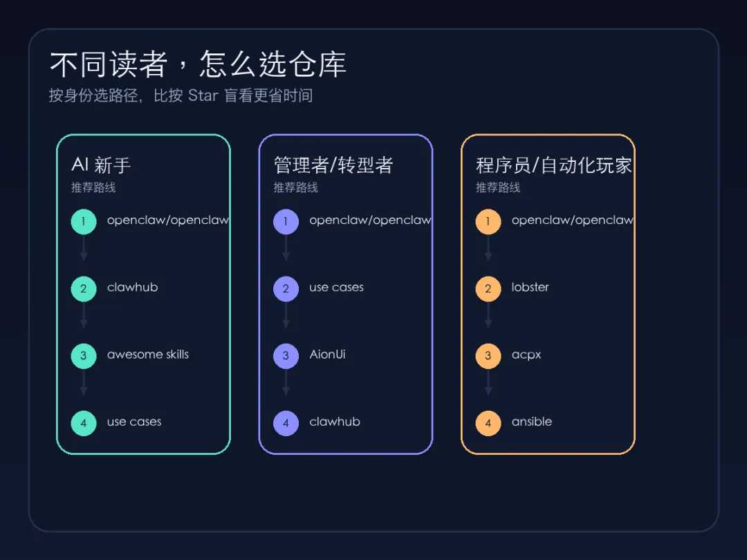Click orange step 2 circle beside lobster
Viewport: 747px width, 560px height.
488,289
